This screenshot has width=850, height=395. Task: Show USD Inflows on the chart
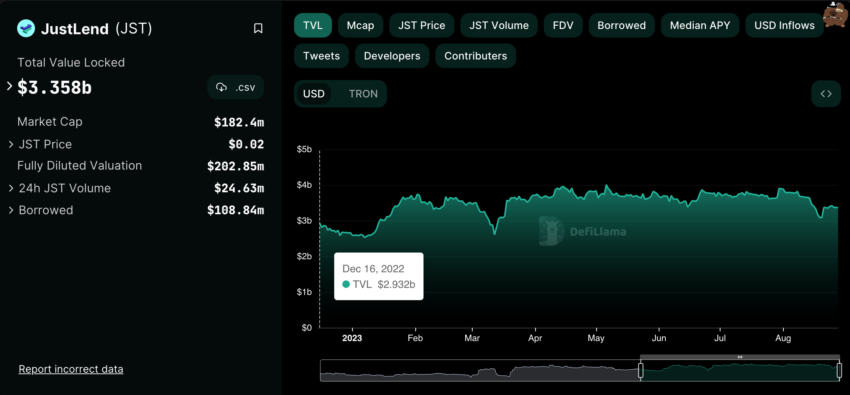[784, 25]
